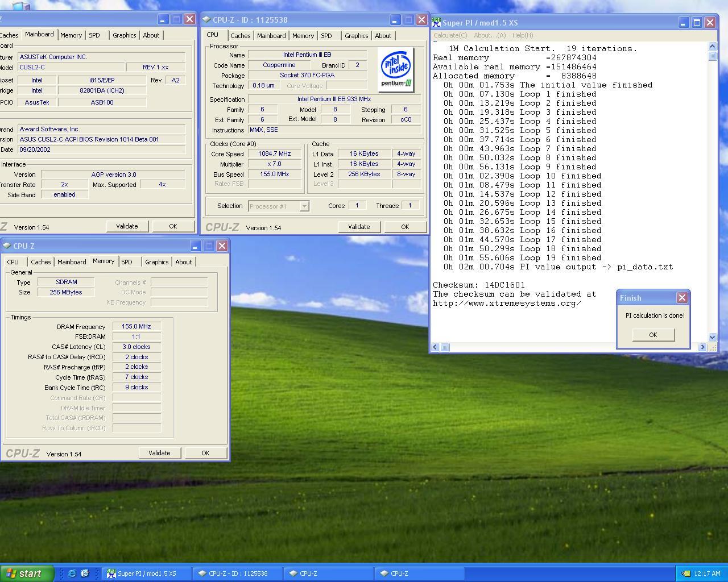Click Super PI left scroll arrow
Screen dimensions: 728x582
(436, 347)
